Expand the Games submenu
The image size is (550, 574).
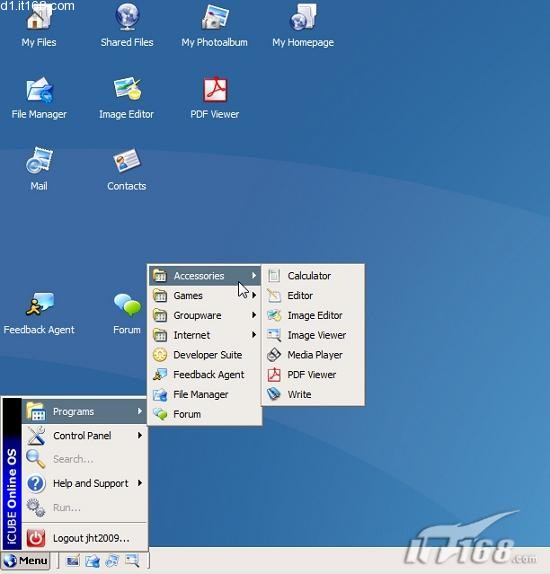coord(204,295)
